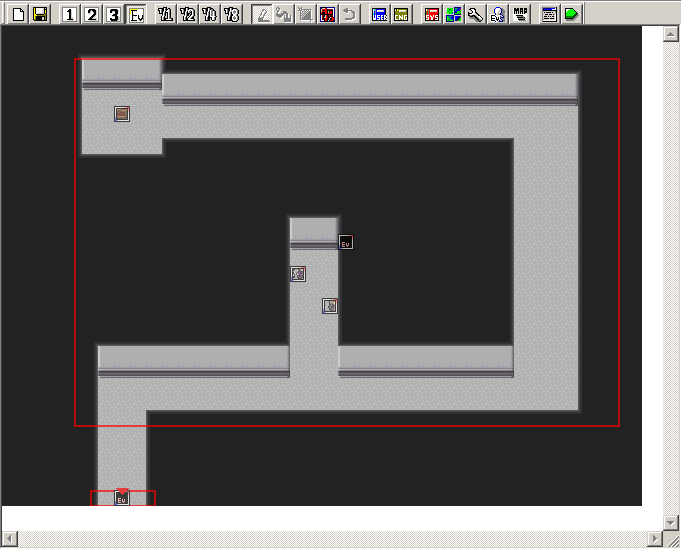681x549 pixels.
Task: Toggle the Ev event layer mode
Action: click(x=136, y=14)
